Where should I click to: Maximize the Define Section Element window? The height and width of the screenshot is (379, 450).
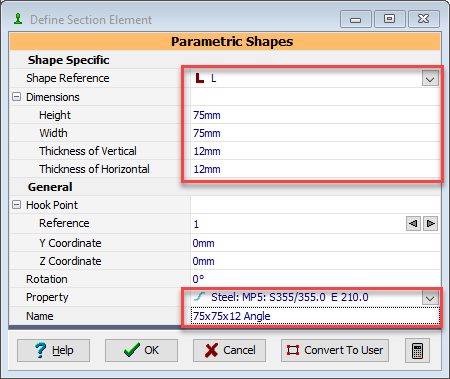tap(390, 19)
